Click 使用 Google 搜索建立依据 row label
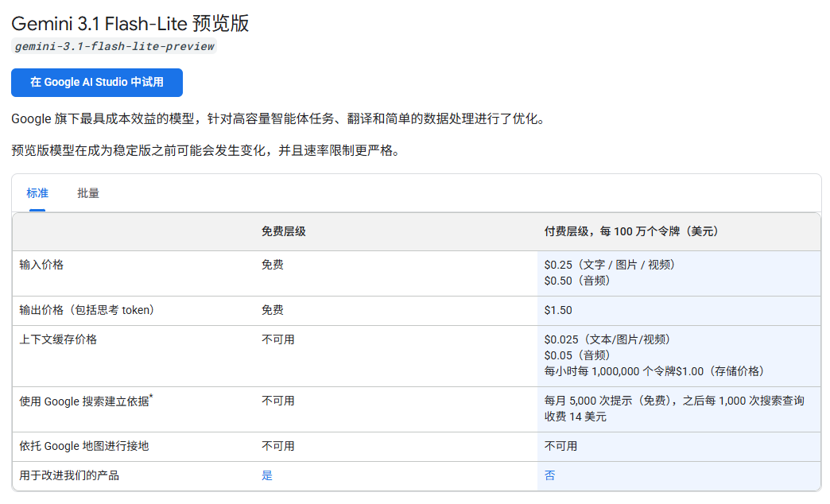This screenshot has height=504, width=830. click(86, 401)
